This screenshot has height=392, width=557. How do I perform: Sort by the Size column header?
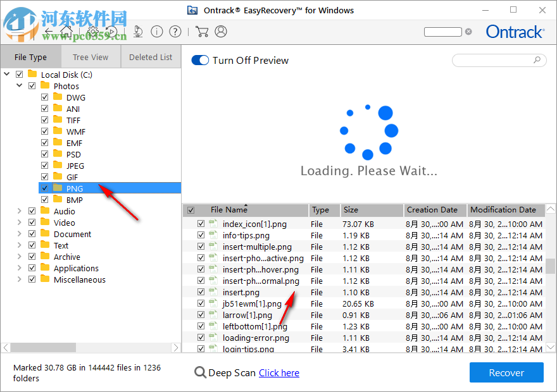[371, 210]
